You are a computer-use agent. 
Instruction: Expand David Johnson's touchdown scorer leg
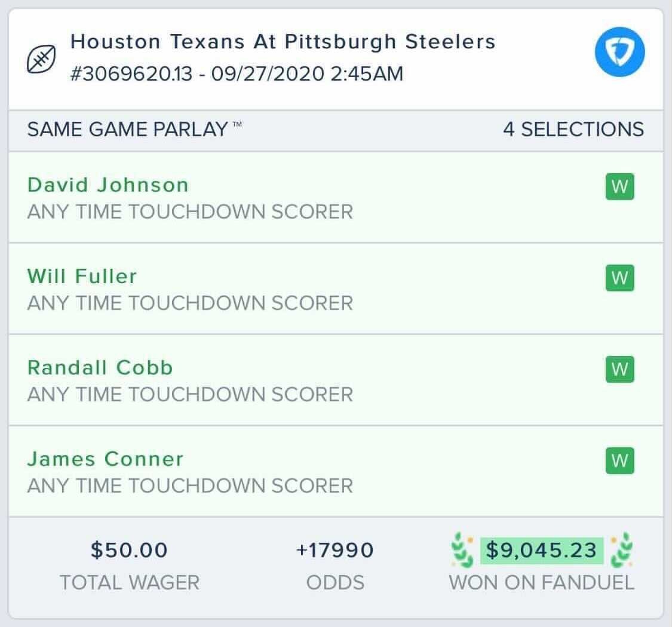(191, 198)
